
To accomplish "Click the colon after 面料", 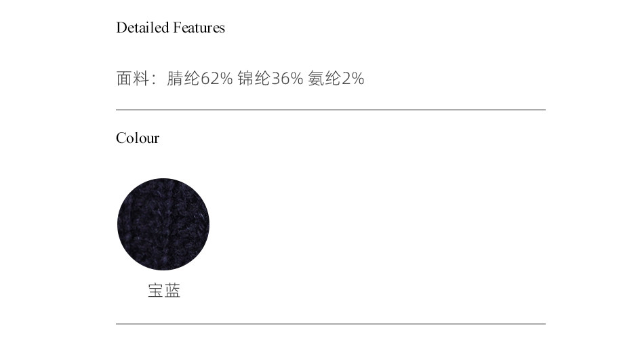I will (154, 80).
